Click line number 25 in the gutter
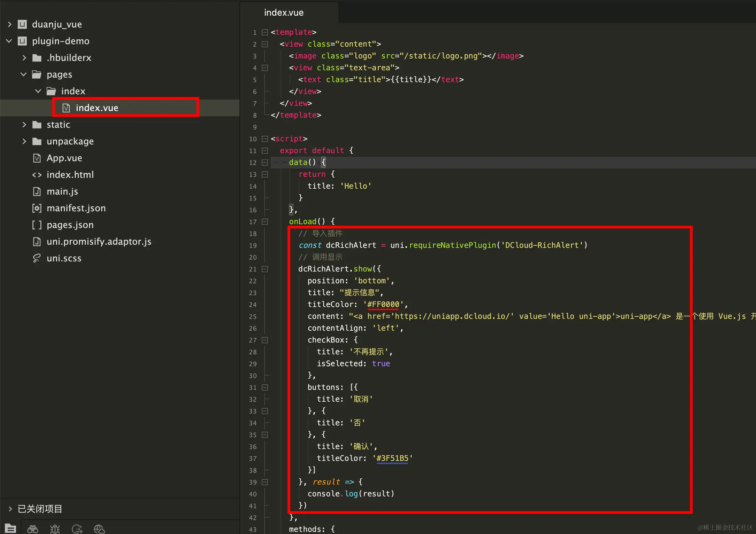 click(x=253, y=316)
